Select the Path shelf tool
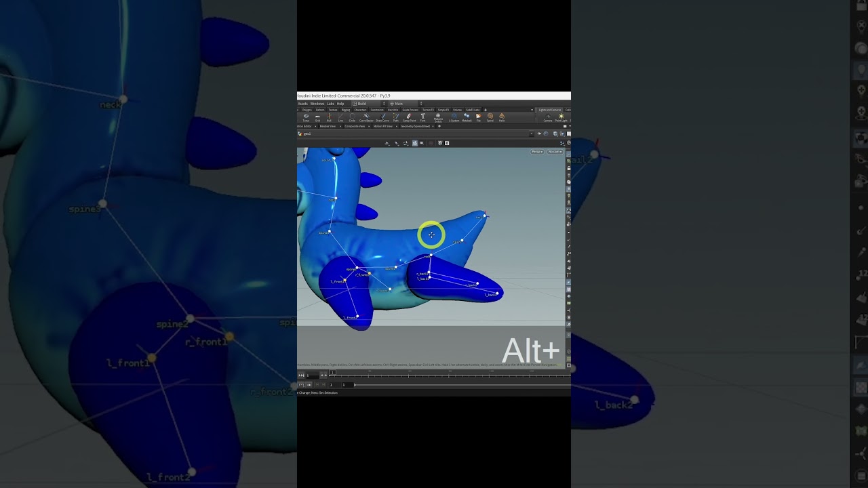The height and width of the screenshot is (488, 868). [395, 118]
